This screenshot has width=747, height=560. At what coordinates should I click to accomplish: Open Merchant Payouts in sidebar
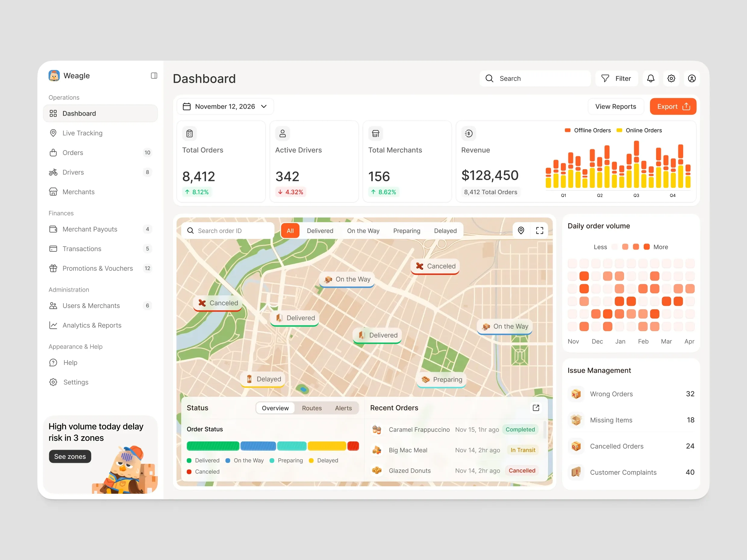click(x=100, y=229)
